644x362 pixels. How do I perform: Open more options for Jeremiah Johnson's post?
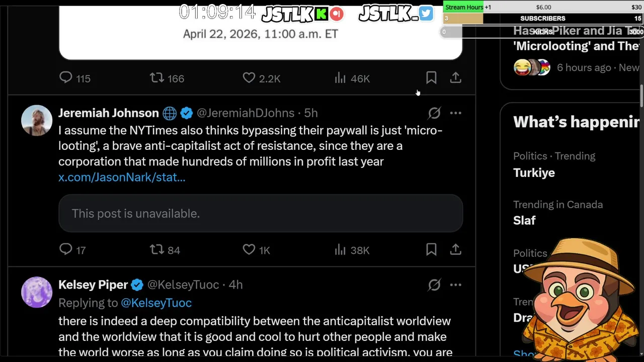click(455, 113)
